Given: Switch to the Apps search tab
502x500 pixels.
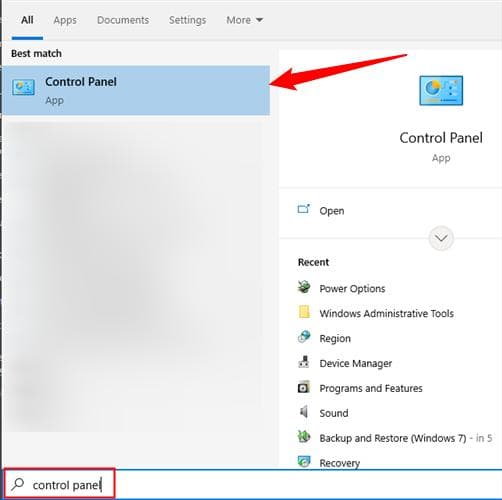Looking at the screenshot, I should pyautogui.click(x=65, y=20).
